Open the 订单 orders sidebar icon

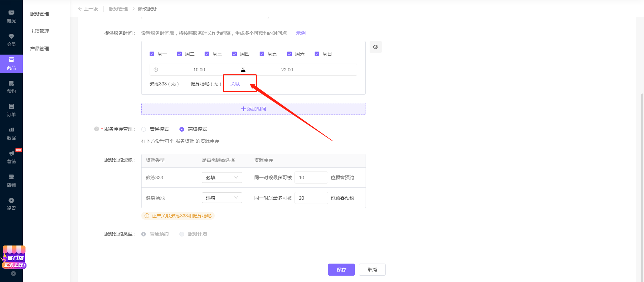11,111
